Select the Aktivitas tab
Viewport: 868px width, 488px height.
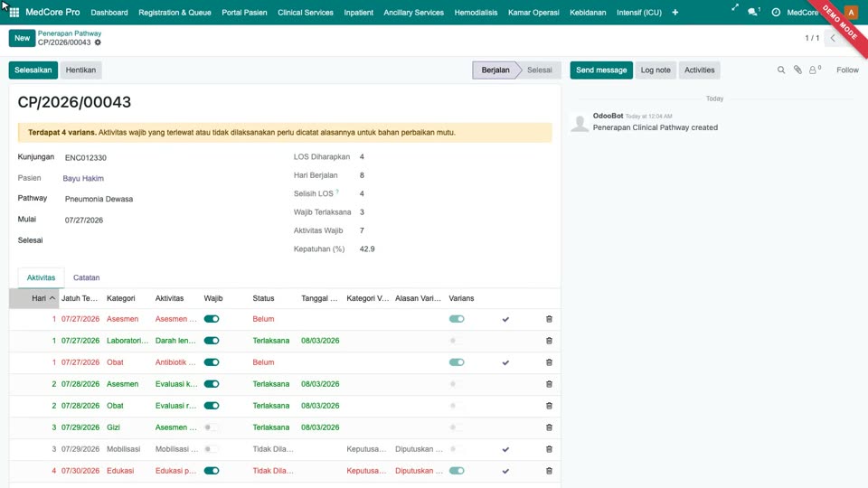41,277
